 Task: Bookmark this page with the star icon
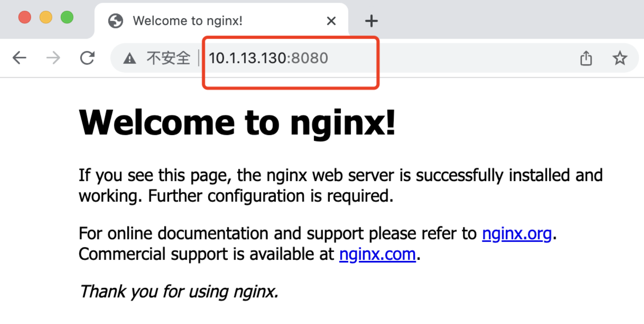click(619, 58)
